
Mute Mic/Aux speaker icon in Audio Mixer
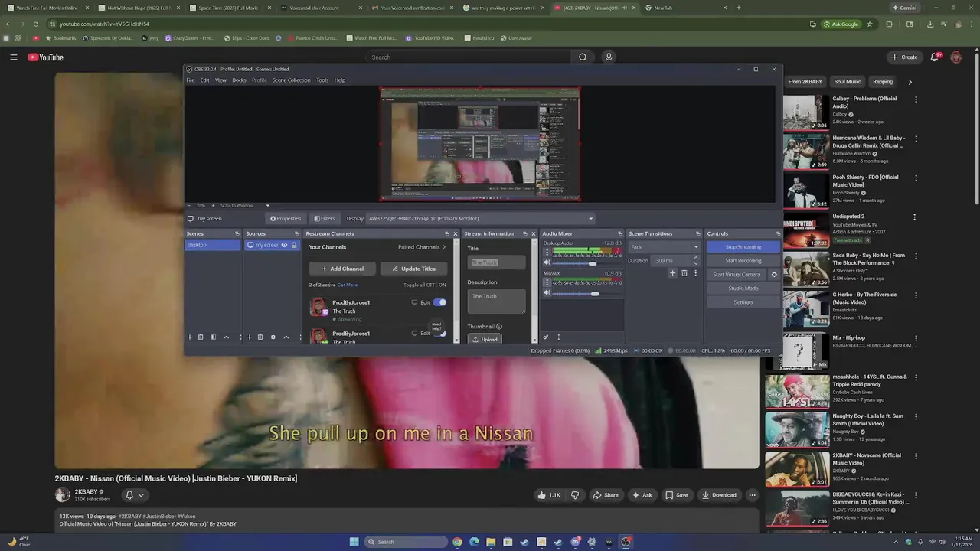coord(547,293)
